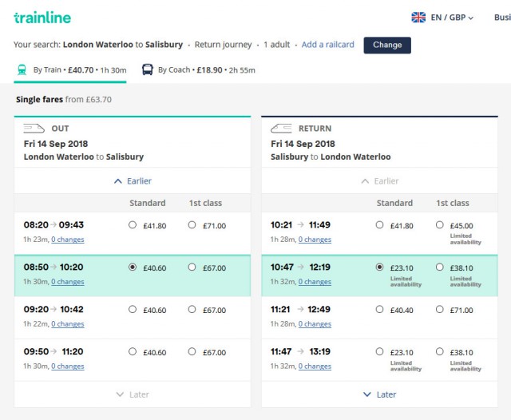Select Standard £23.10 for 11:47 return
511x420 pixels.
coord(379,351)
